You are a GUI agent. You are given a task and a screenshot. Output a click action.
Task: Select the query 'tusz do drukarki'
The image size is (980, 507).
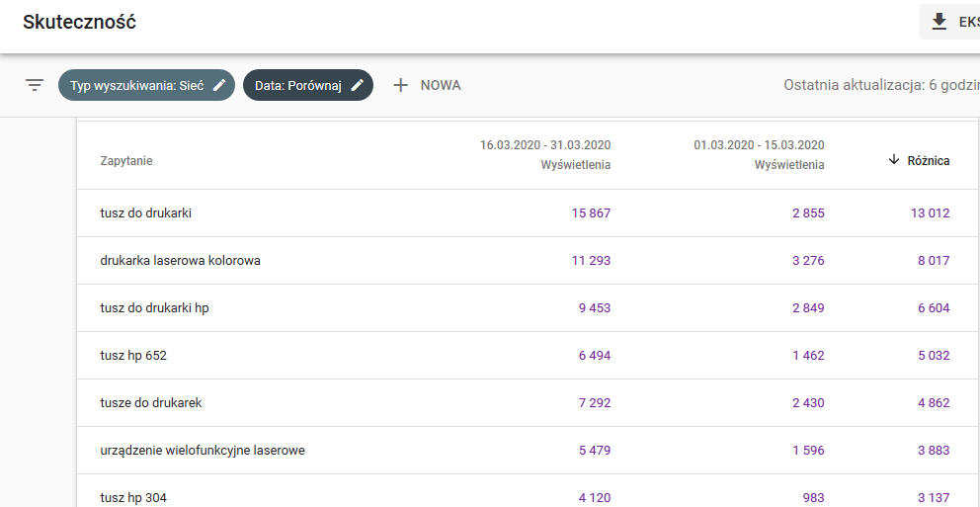[145, 213]
